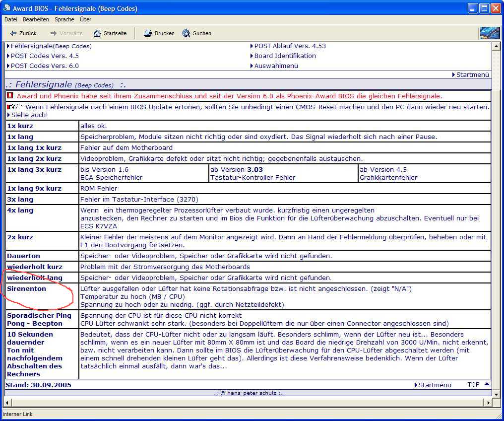Click the '1x lang 2x kurz' row label
Screen dimensions: 504x421
pos(34,158)
